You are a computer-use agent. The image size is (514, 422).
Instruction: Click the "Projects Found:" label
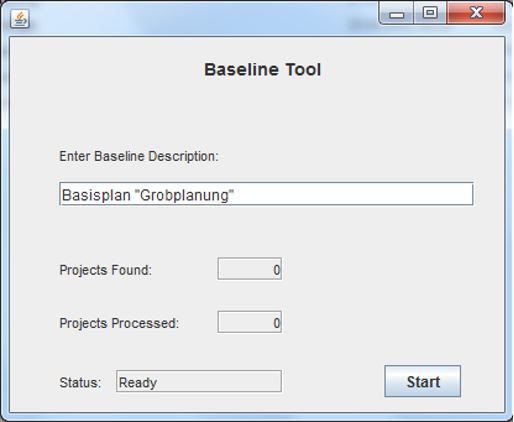105,270
